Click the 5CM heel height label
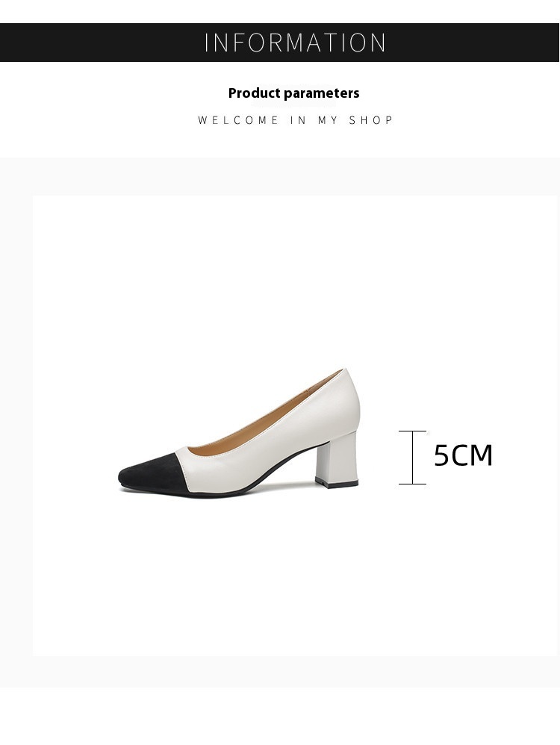 (463, 455)
